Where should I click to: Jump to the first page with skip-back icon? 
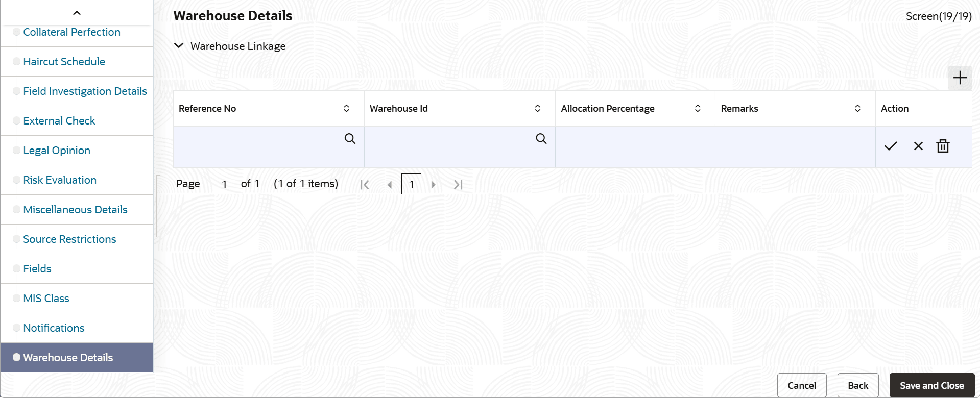[x=365, y=184]
